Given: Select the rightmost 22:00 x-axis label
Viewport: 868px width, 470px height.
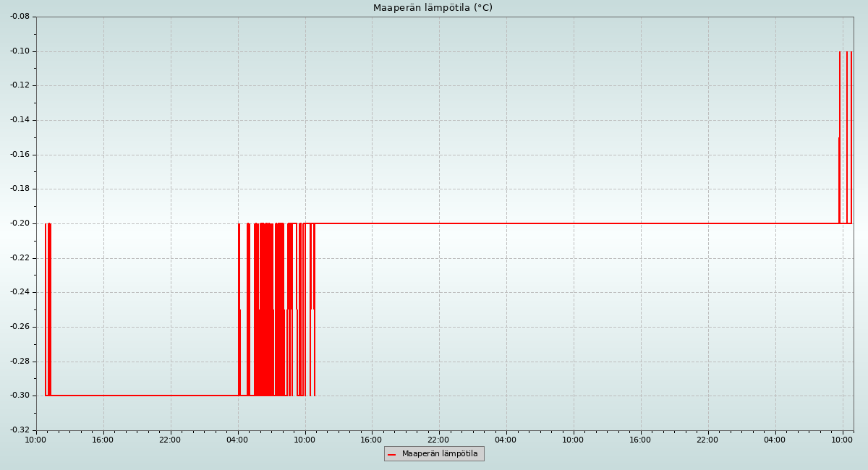Looking at the screenshot, I should coord(707,440).
